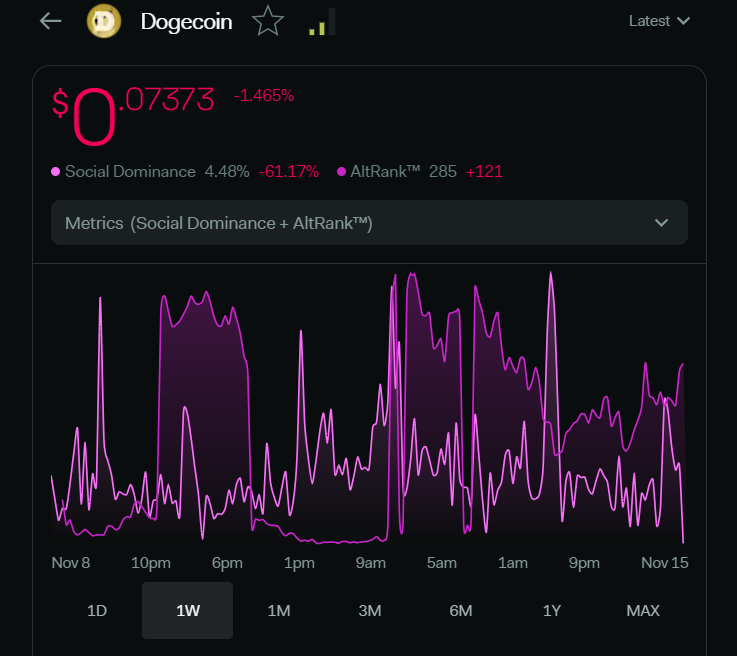Switch chart to 1Y range
The height and width of the screenshot is (656, 737).
[x=552, y=610]
